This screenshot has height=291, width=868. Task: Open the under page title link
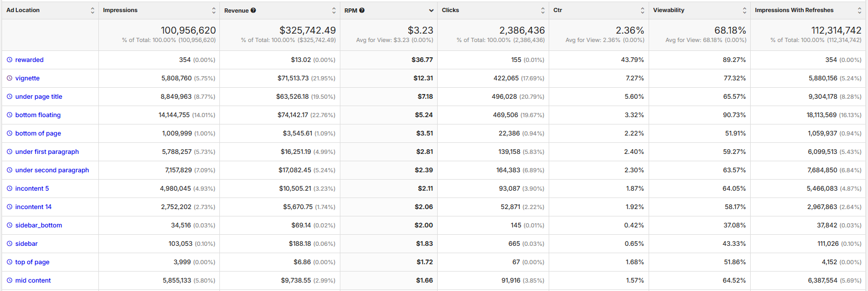click(39, 97)
